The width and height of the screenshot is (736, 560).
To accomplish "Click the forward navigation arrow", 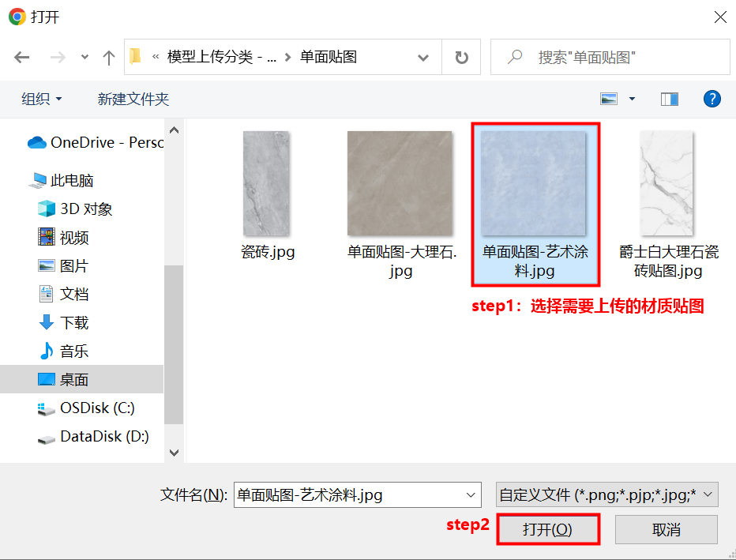I will pyautogui.click(x=58, y=58).
